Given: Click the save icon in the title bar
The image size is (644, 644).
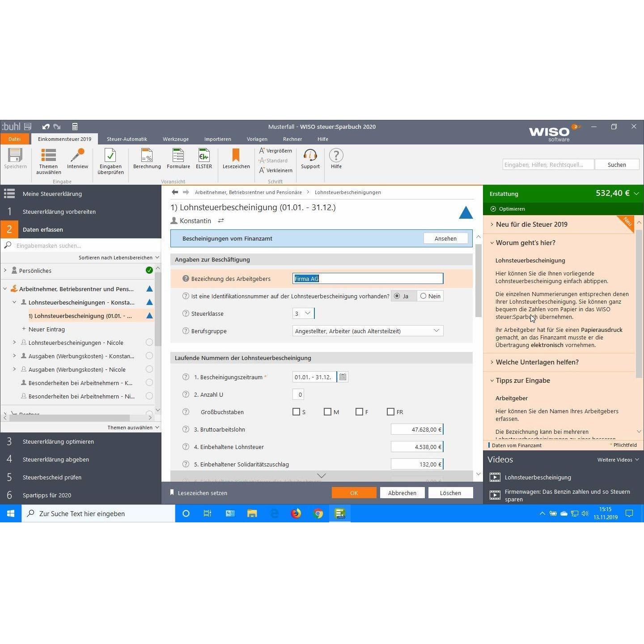Looking at the screenshot, I should pyautogui.click(x=28, y=127).
